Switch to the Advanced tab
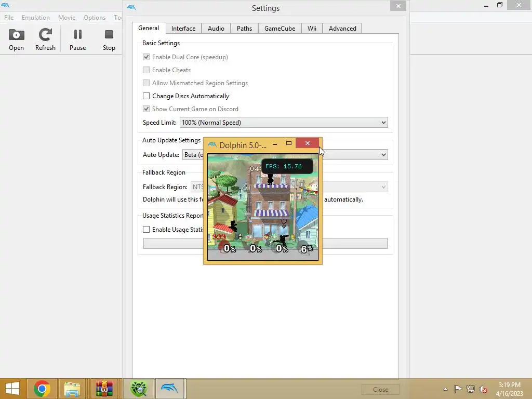 (x=342, y=29)
